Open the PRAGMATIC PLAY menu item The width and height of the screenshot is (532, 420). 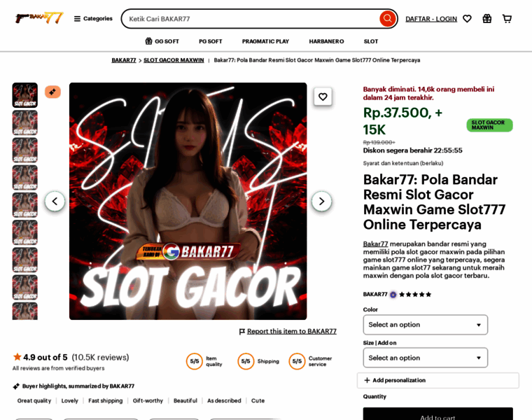(x=265, y=41)
